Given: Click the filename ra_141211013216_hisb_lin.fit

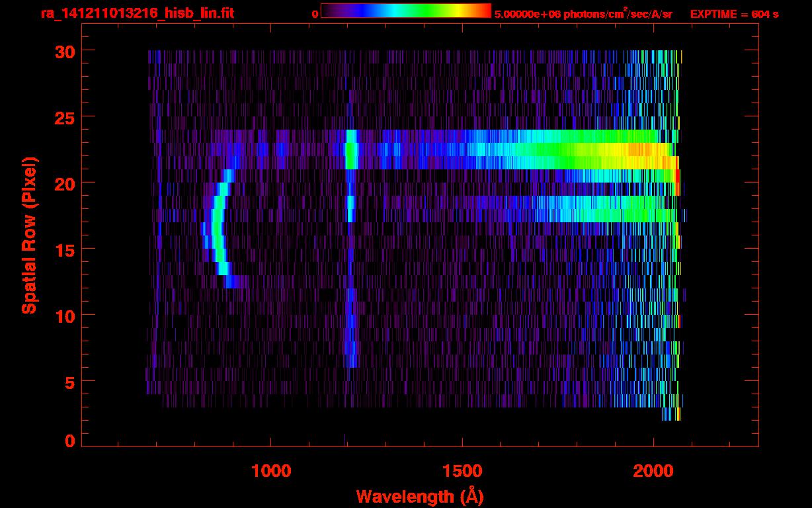Looking at the screenshot, I should [x=137, y=13].
